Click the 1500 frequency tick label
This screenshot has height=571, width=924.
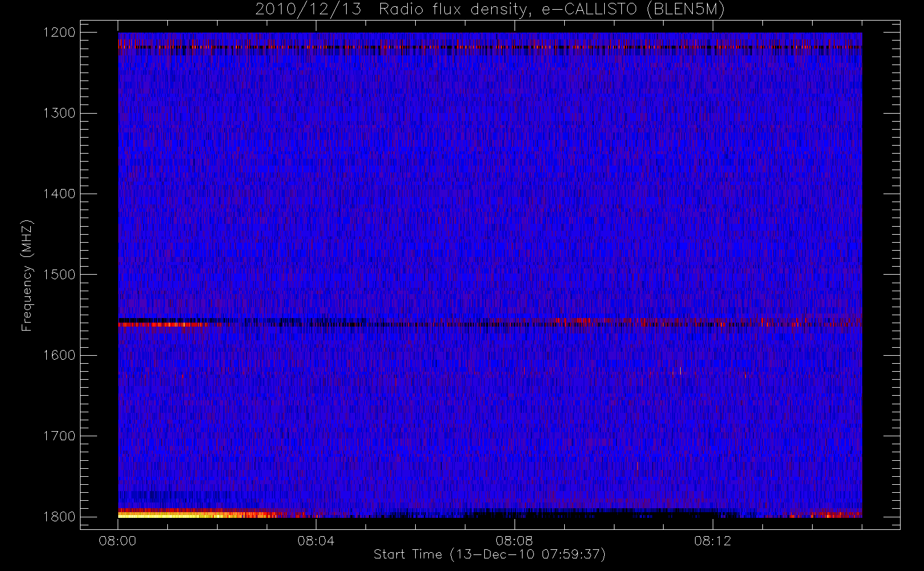[x=59, y=275]
